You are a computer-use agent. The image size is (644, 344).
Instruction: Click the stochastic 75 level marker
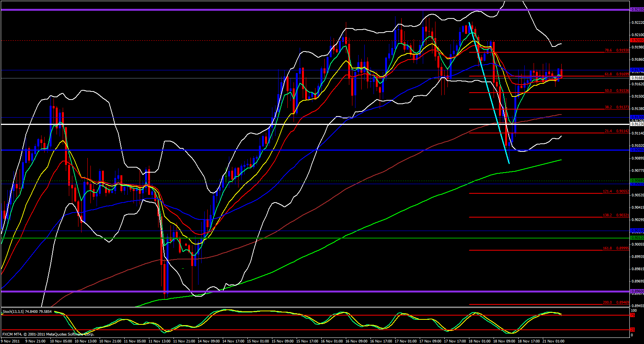632,315
